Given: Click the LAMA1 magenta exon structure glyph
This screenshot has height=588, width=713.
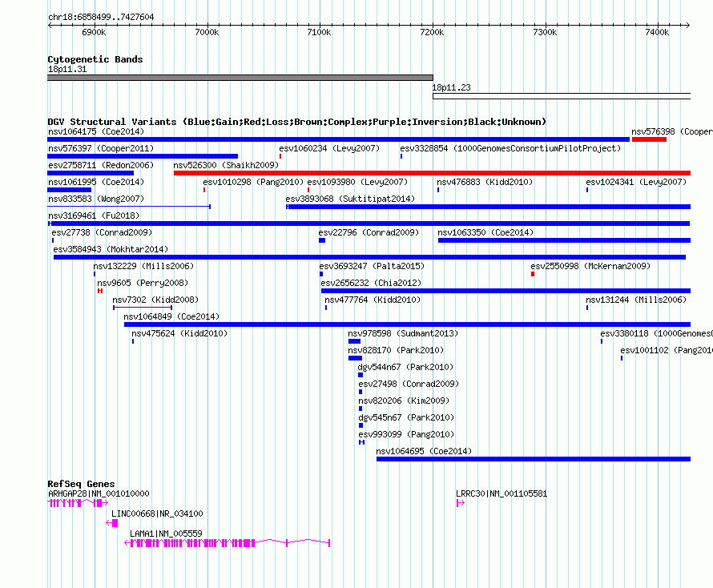Looking at the screenshot, I should pos(228,542).
